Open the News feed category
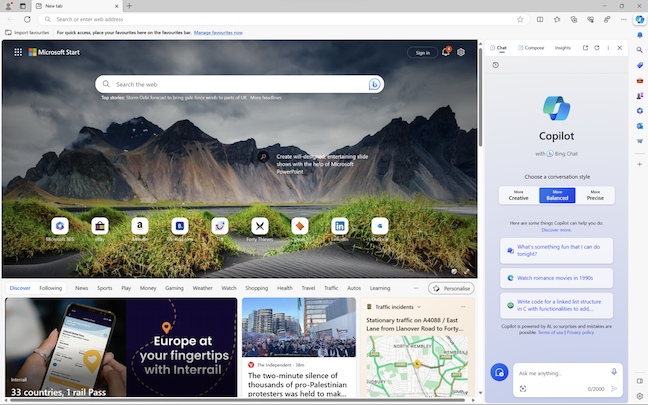 click(x=81, y=288)
